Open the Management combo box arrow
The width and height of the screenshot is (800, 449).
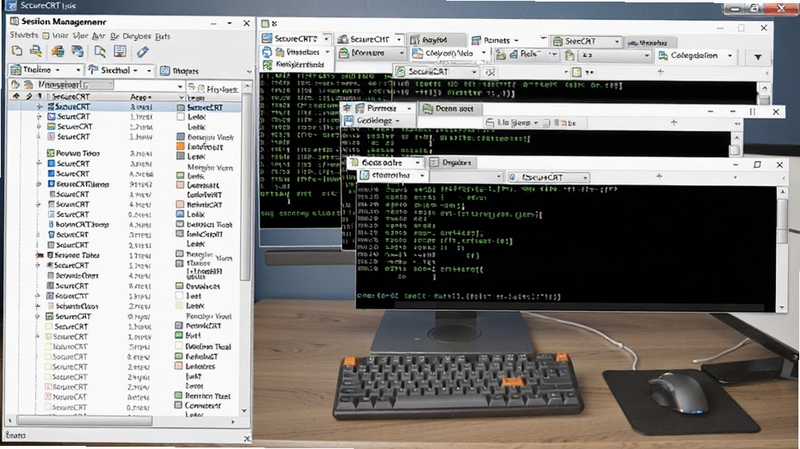(180, 86)
